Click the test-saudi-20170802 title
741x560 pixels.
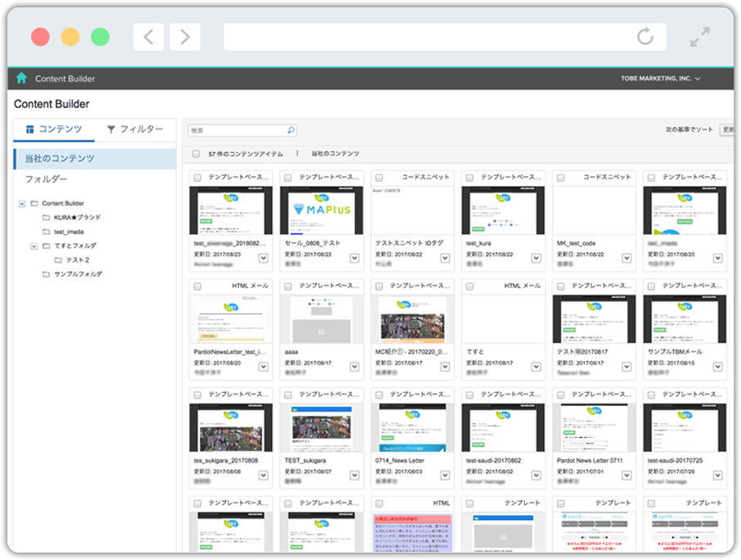(x=494, y=460)
